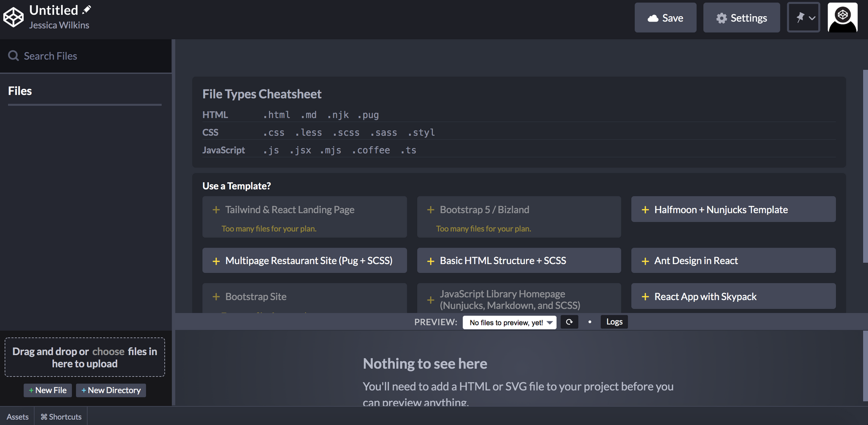Click the Jessica Wilkins author name

[x=59, y=25]
